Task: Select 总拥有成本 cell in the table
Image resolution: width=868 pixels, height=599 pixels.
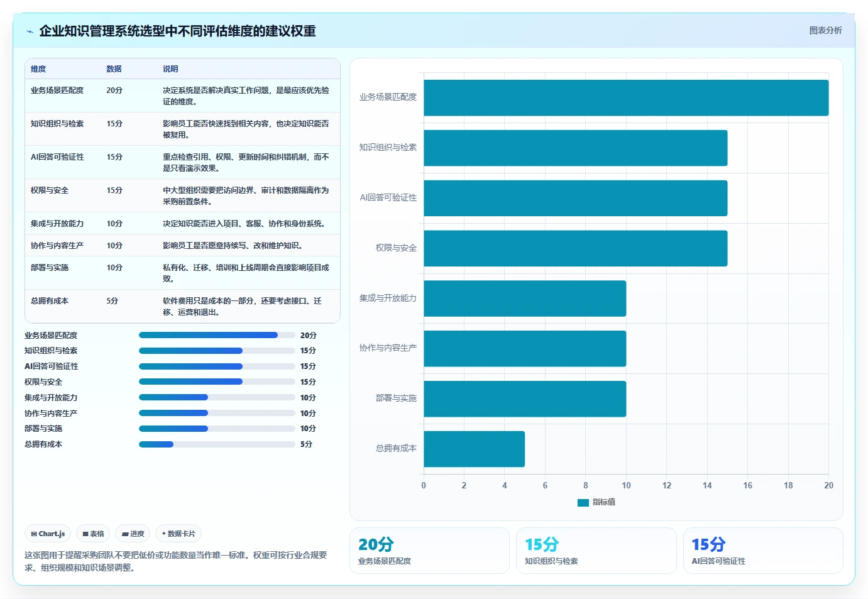Action: [50, 301]
